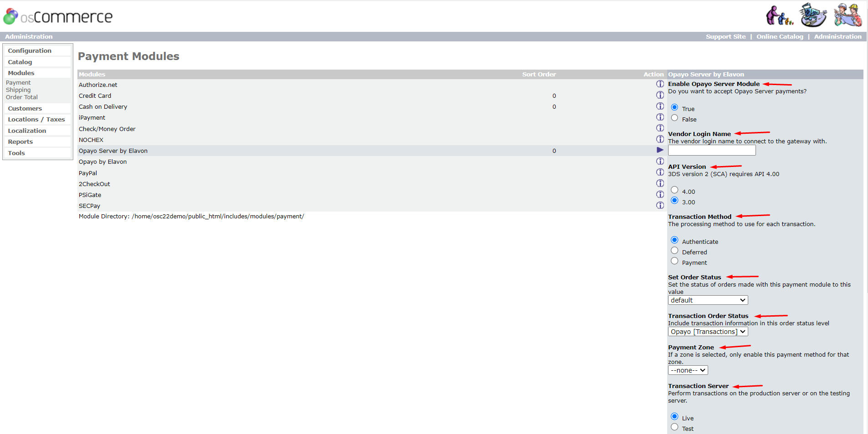Select Payment transaction method

point(674,261)
